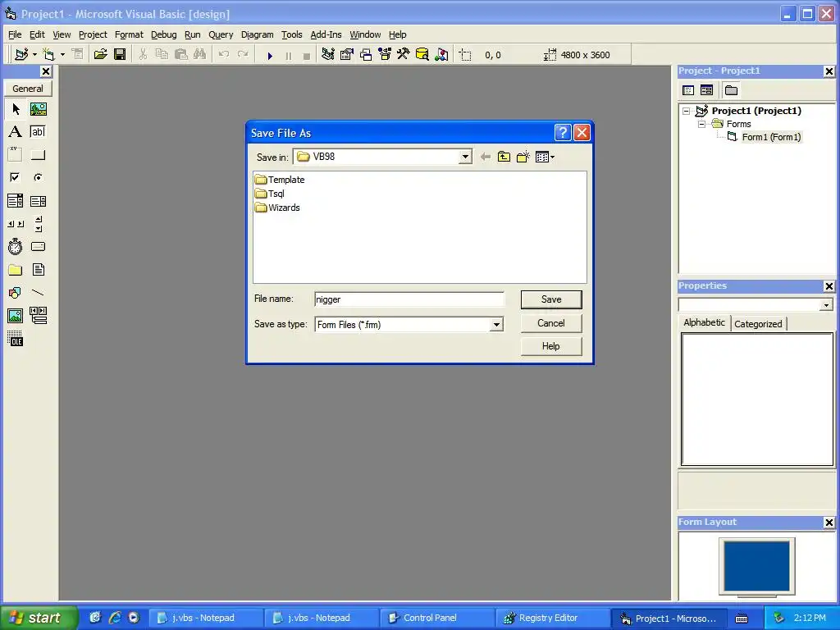Select the PictureBox control tool
The width and height of the screenshot is (840, 630).
coord(38,109)
